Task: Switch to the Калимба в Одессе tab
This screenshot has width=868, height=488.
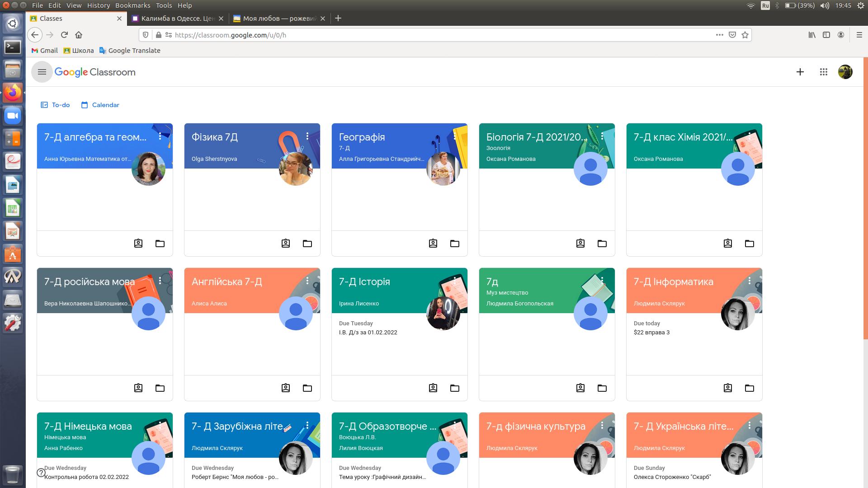Action: coord(177,19)
